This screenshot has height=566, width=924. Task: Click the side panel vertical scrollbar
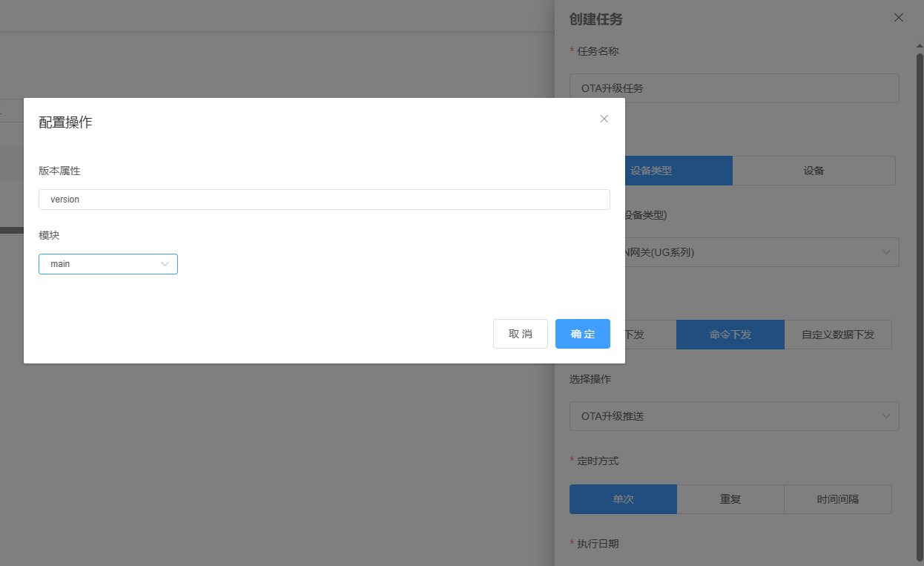point(920,297)
